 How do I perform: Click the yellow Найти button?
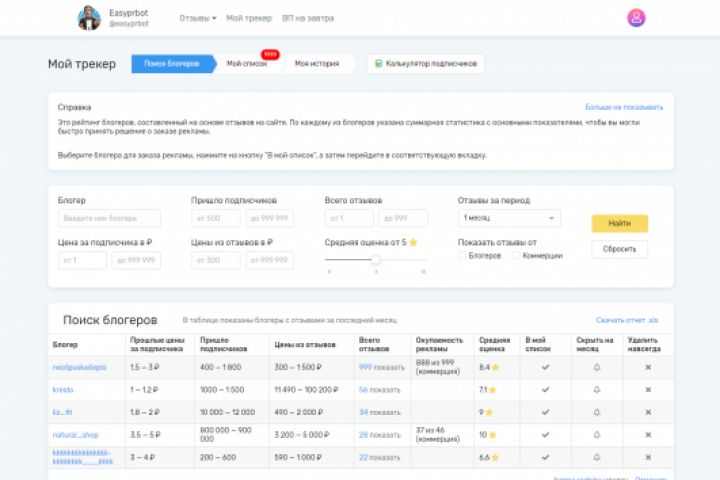pyautogui.click(x=619, y=223)
